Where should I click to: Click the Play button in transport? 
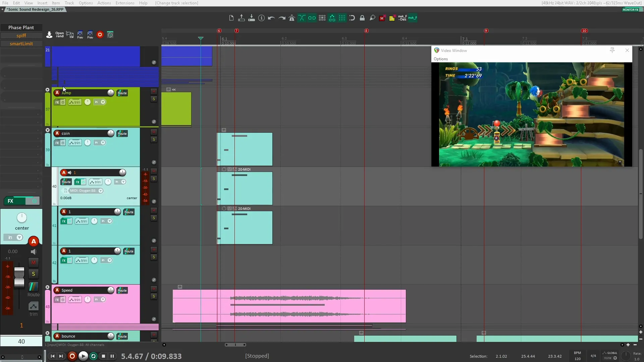pos(83,356)
